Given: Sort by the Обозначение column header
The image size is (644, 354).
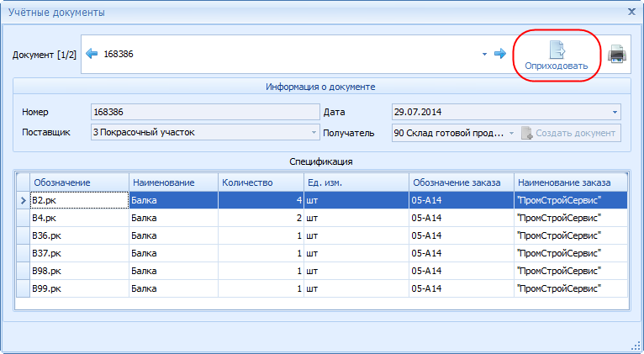Looking at the screenshot, I should [x=79, y=182].
